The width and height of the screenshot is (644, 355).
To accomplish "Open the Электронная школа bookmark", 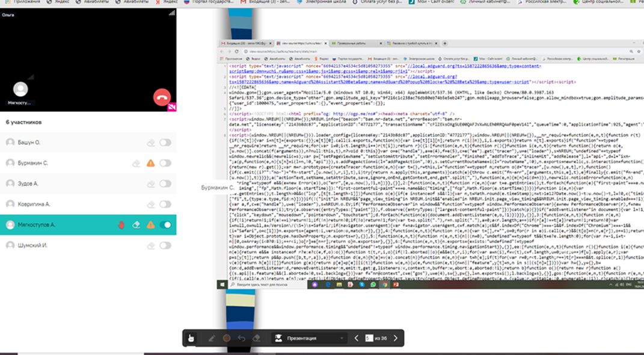I will click(x=320, y=2).
